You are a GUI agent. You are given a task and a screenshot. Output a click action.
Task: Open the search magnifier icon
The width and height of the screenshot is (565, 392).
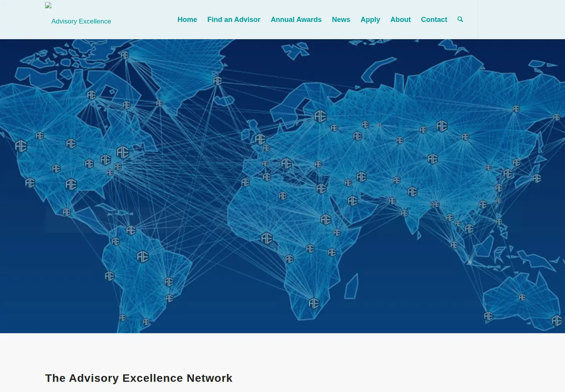pos(460,19)
